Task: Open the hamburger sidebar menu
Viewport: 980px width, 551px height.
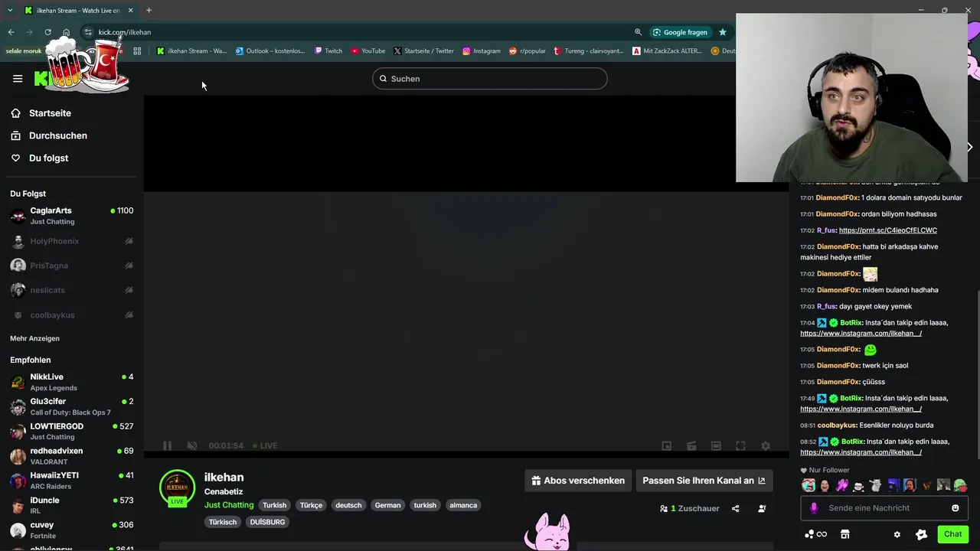Action: click(18, 78)
